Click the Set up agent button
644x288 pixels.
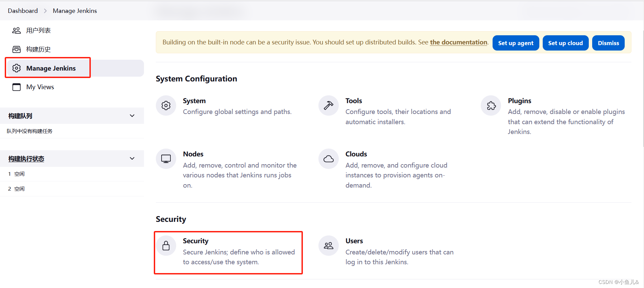point(516,43)
